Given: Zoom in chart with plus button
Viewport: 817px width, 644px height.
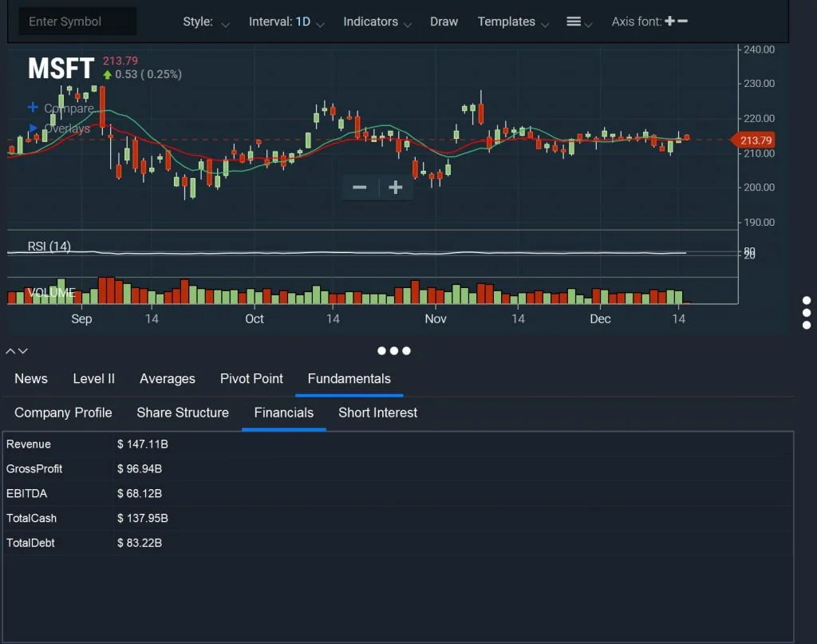Looking at the screenshot, I should pos(396,187).
